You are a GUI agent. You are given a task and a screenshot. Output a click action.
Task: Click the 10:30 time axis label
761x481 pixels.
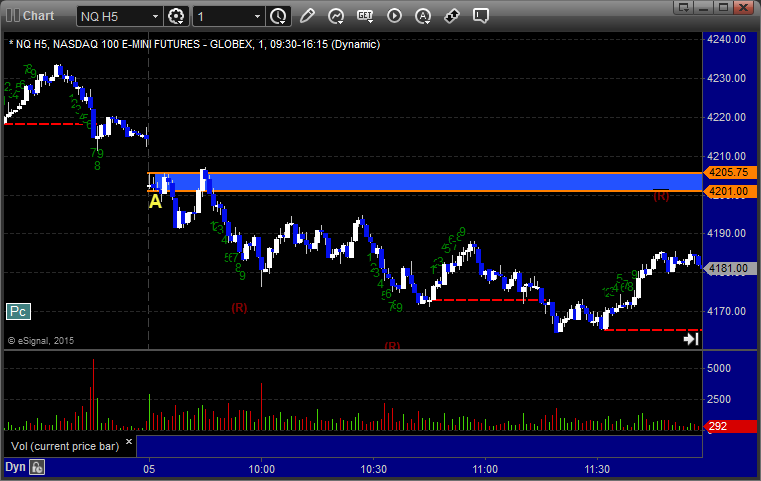click(x=374, y=469)
